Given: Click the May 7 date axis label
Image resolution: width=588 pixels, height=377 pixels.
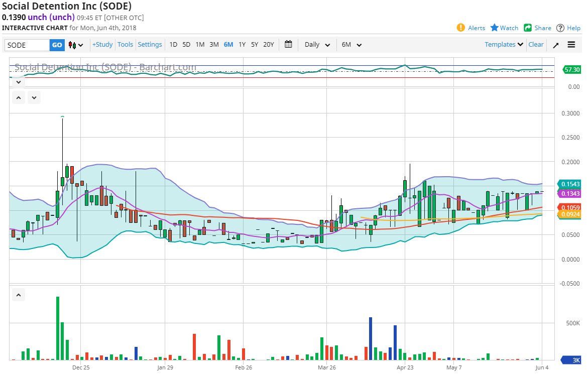Looking at the screenshot, I should pyautogui.click(x=454, y=367).
